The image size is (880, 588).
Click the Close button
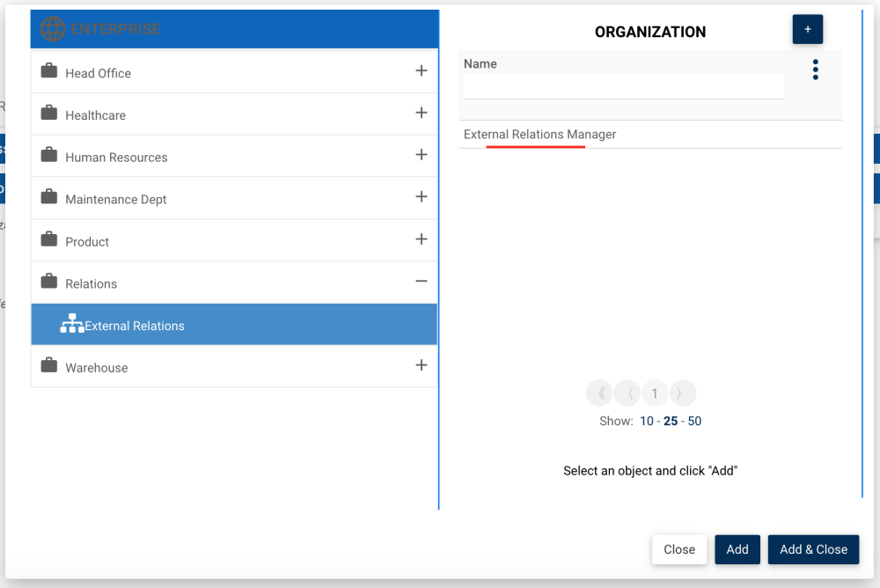(x=679, y=549)
